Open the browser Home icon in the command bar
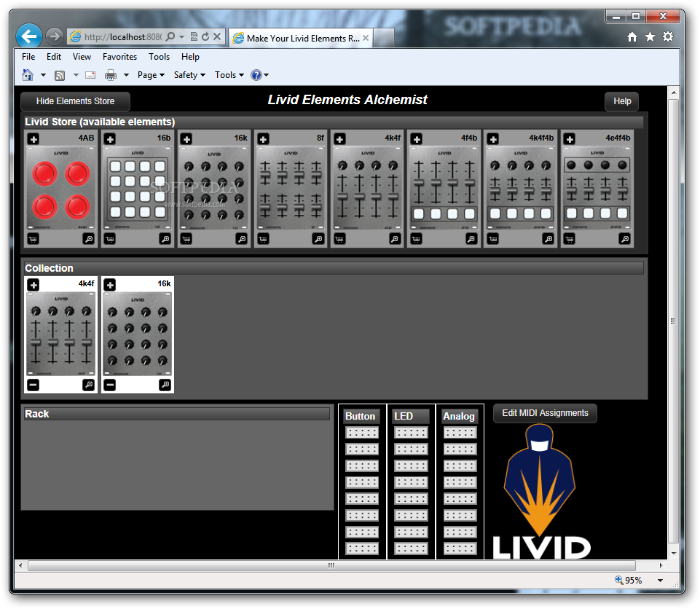 click(28, 75)
